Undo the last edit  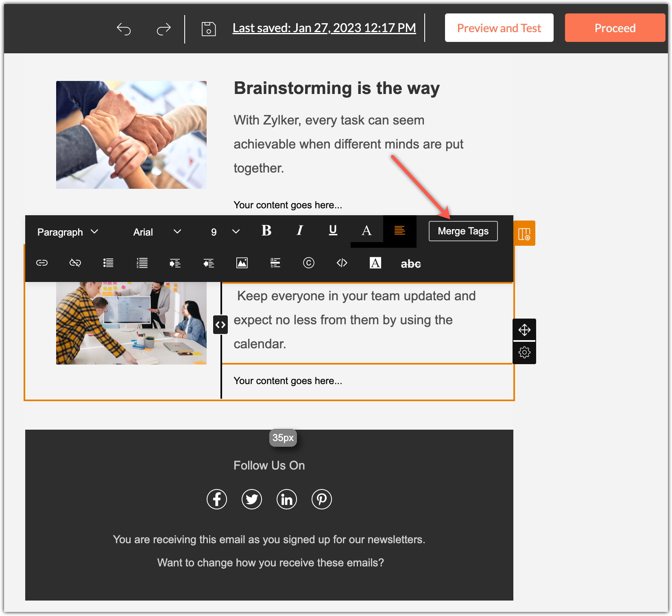click(x=124, y=29)
